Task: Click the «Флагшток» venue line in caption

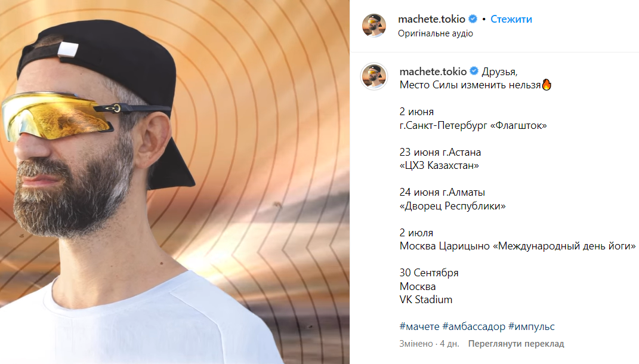Action: [473, 125]
